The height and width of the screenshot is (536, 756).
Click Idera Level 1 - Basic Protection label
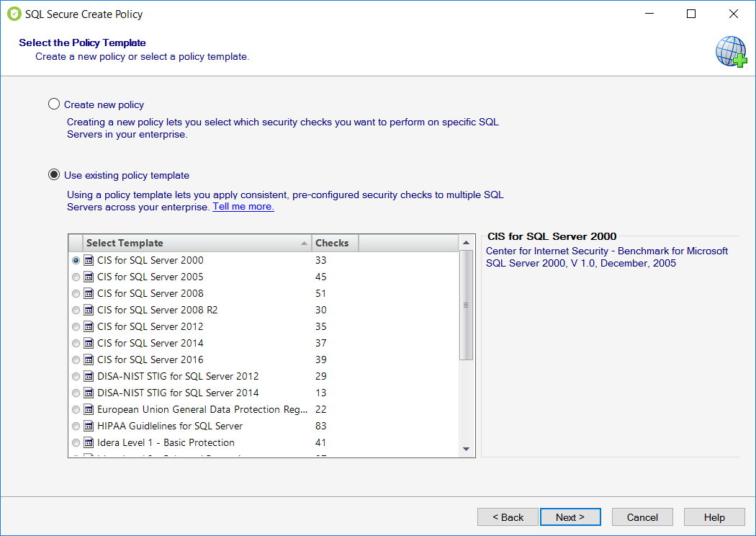(166, 442)
